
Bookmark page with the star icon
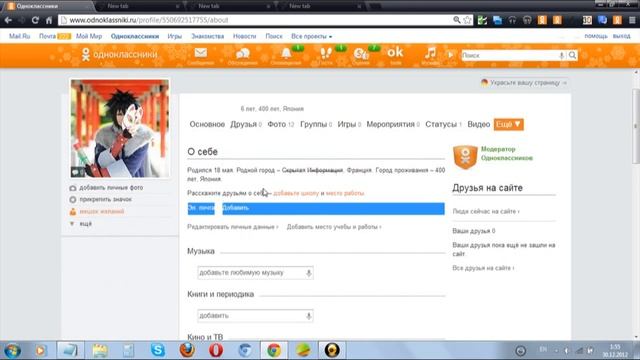(x=467, y=20)
